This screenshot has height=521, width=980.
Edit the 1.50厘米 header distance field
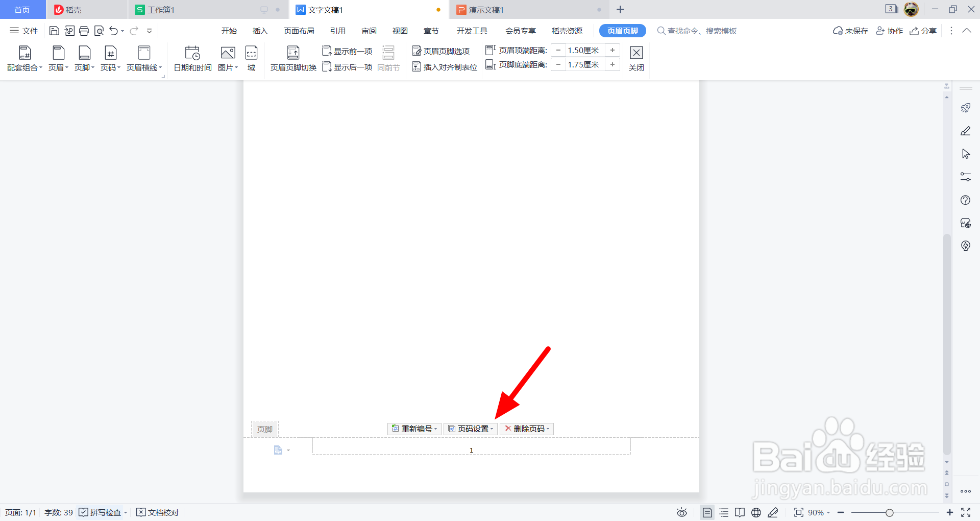click(x=584, y=50)
